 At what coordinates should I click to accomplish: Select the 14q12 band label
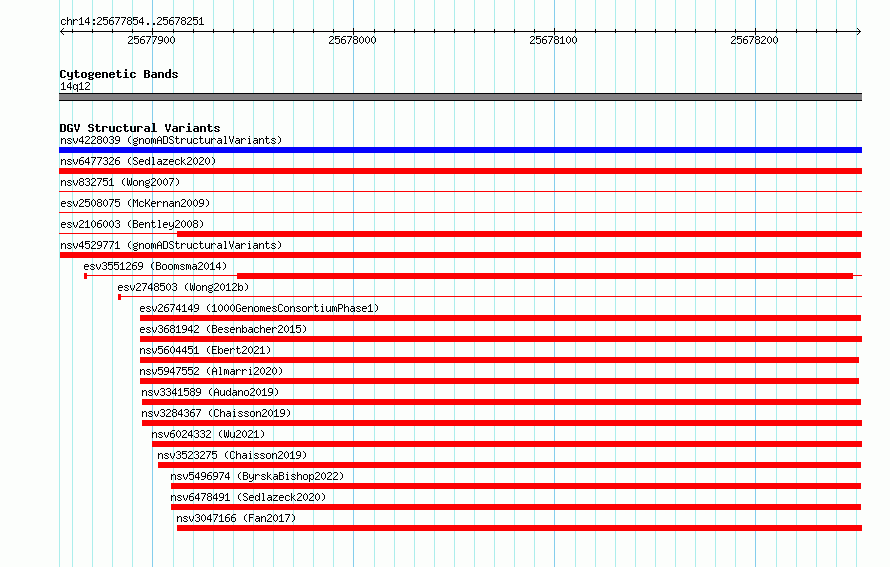click(x=75, y=86)
